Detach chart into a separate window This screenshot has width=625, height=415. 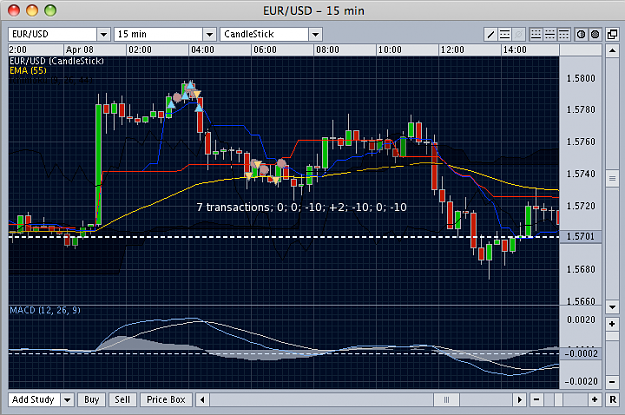pyautogui.click(x=612, y=35)
